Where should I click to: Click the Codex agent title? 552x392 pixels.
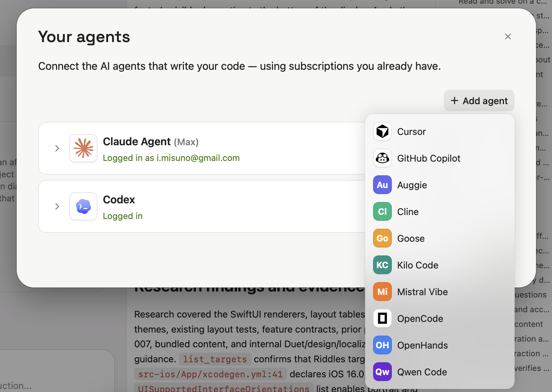point(119,200)
